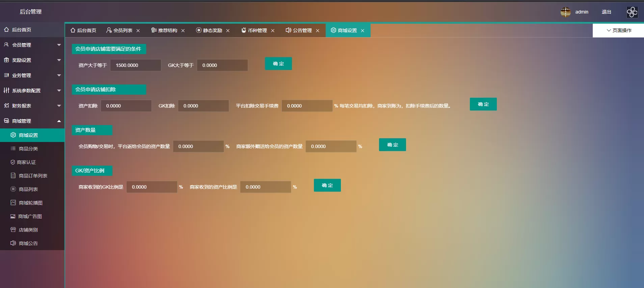Close the 商城设置 tab
Viewport: 644px width, 288px height.
[363, 31]
